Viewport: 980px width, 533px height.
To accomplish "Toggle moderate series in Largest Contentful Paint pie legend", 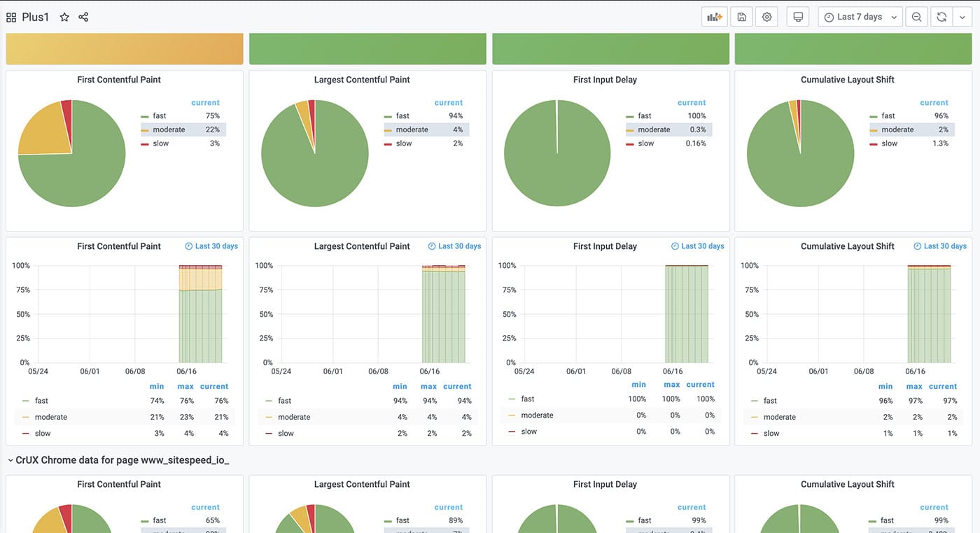I will [x=412, y=129].
